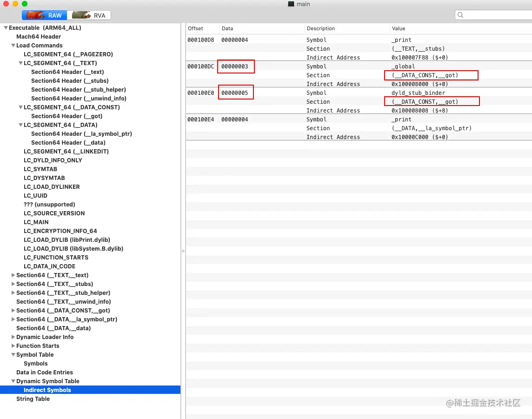The image size is (532, 419).
Task: Select Mach64 Header in the tree
Action: click(39, 37)
